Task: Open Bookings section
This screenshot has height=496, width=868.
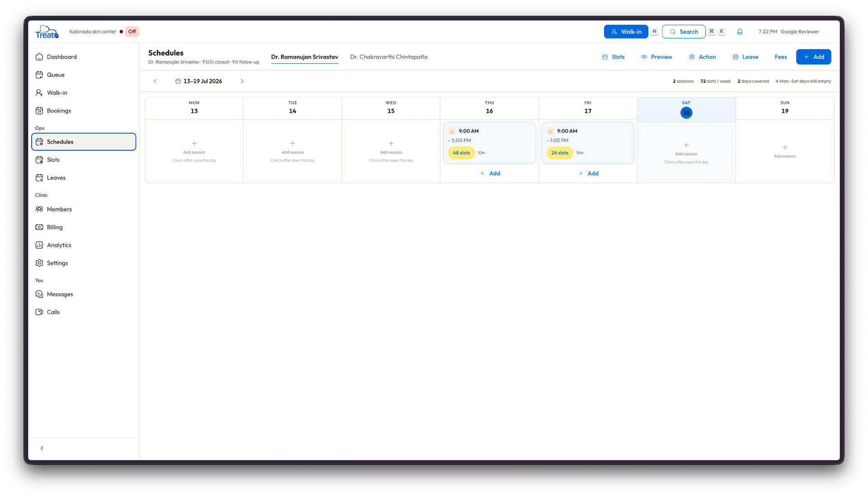Action: tap(84, 111)
